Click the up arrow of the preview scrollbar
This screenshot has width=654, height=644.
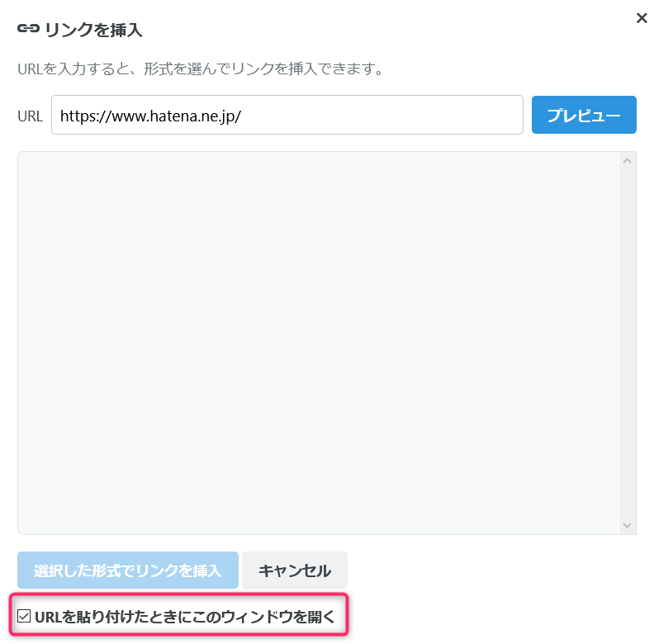(x=628, y=160)
